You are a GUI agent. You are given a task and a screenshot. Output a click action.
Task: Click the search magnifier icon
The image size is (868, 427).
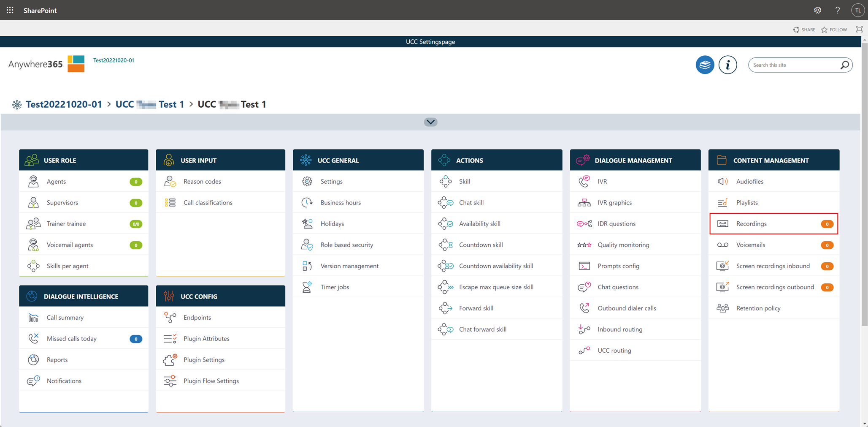coord(844,65)
